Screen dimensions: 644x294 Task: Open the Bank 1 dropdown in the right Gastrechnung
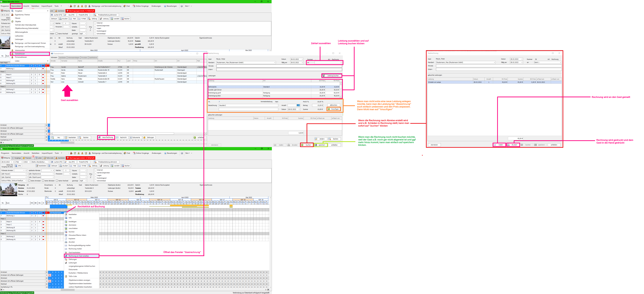tap(548, 62)
